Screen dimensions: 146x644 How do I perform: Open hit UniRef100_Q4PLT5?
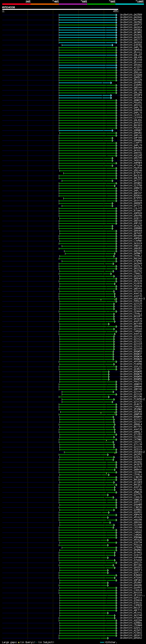point(131,48)
